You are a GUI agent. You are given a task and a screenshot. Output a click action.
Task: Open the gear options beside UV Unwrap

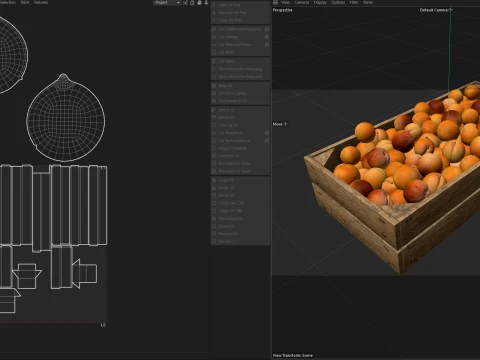click(267, 37)
